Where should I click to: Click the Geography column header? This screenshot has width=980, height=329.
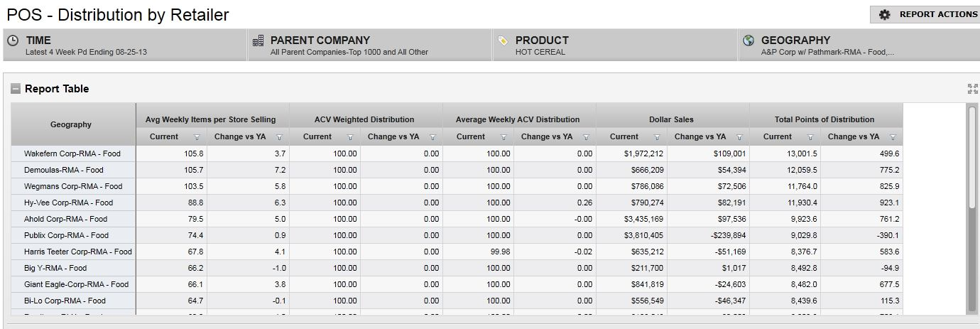tap(71, 124)
